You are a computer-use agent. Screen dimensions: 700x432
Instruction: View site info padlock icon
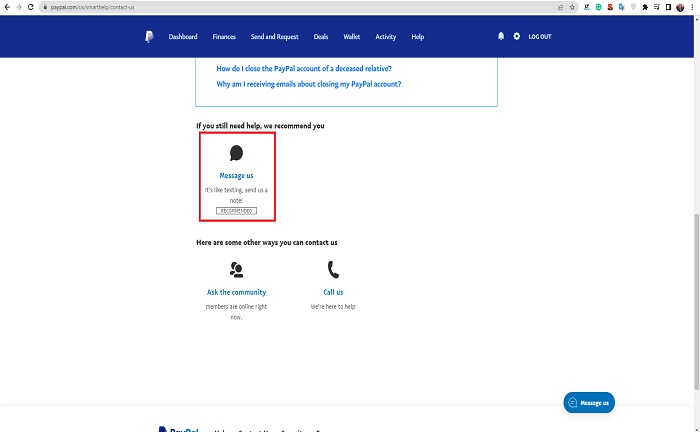[45, 7]
